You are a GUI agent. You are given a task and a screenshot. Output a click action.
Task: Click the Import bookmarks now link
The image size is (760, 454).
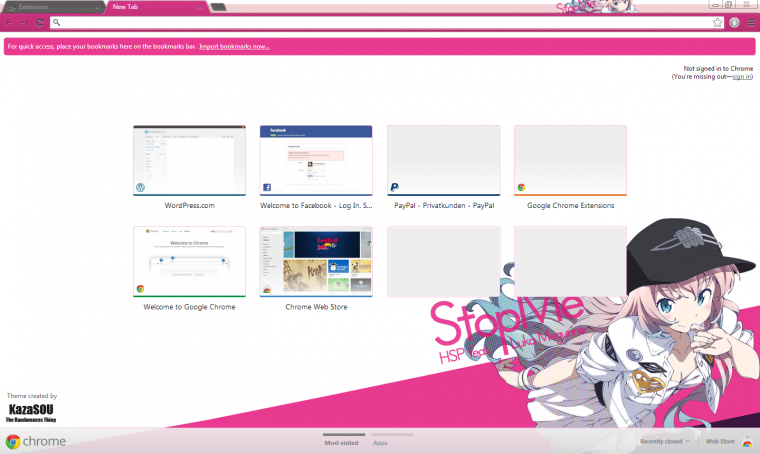[234, 47]
